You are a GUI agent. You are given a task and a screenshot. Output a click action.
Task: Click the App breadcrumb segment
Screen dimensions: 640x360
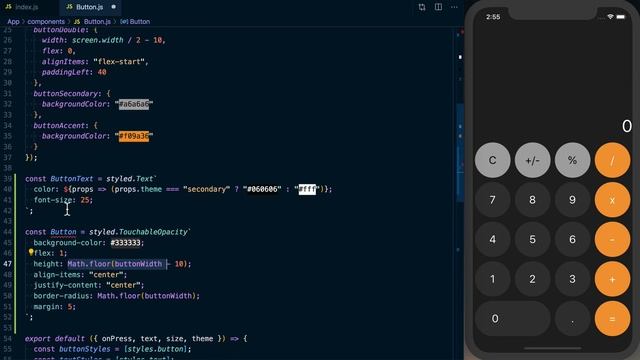[13, 21]
